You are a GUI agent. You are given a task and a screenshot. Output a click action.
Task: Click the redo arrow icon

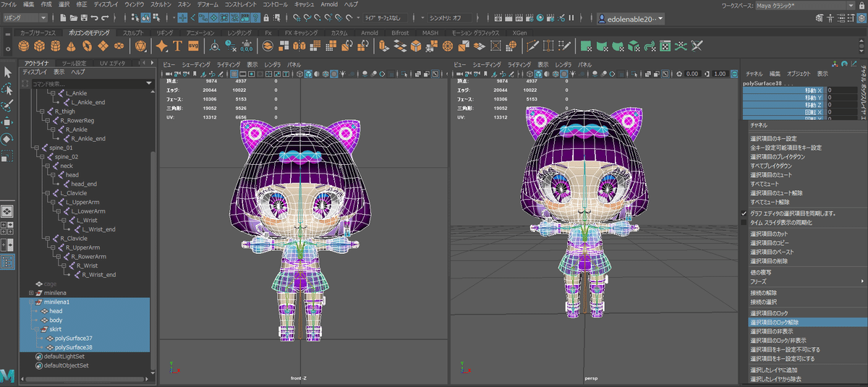click(x=106, y=17)
